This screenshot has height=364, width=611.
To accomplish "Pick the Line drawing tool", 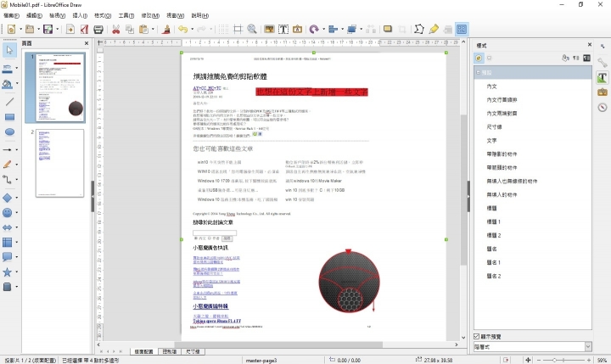I will 9,102.
